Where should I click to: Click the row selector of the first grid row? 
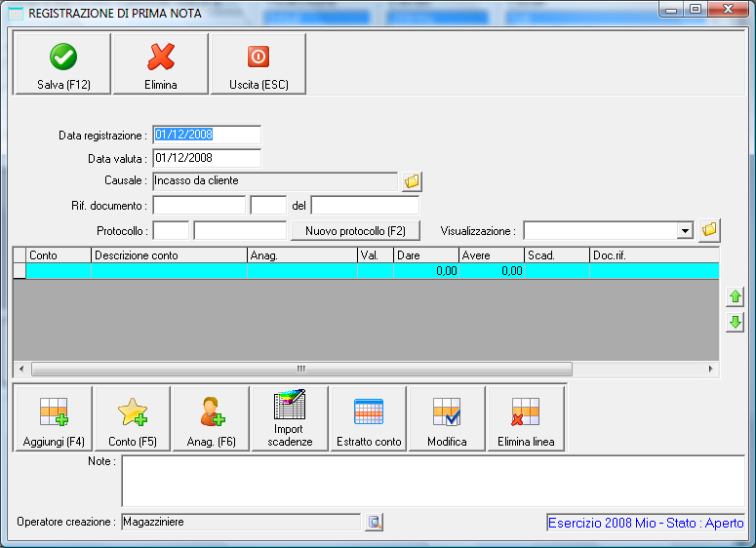[x=20, y=271]
